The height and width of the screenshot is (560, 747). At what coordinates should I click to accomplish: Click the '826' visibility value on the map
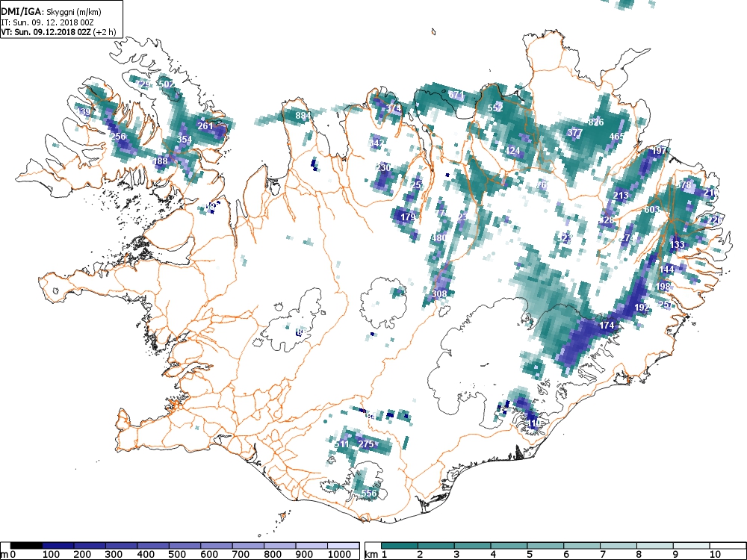pyautogui.click(x=596, y=122)
